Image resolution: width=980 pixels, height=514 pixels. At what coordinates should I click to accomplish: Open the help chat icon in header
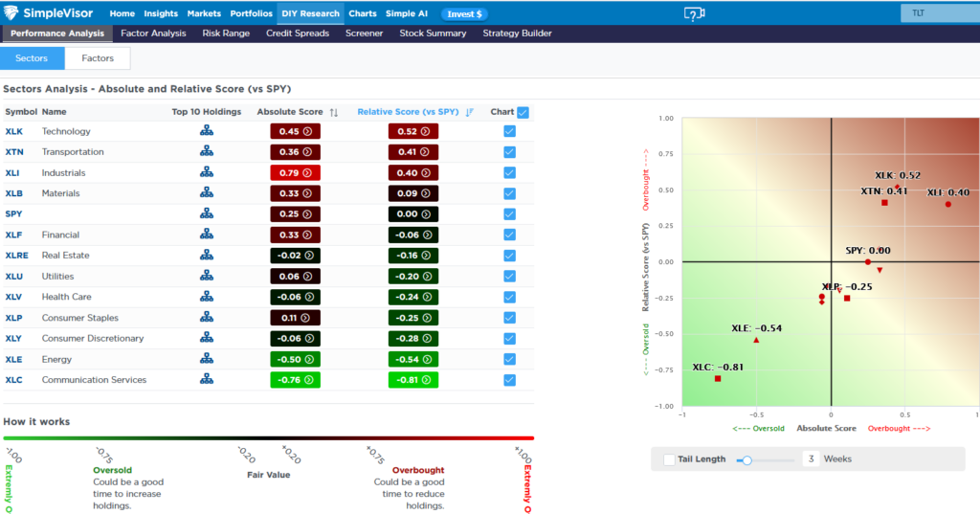(694, 13)
